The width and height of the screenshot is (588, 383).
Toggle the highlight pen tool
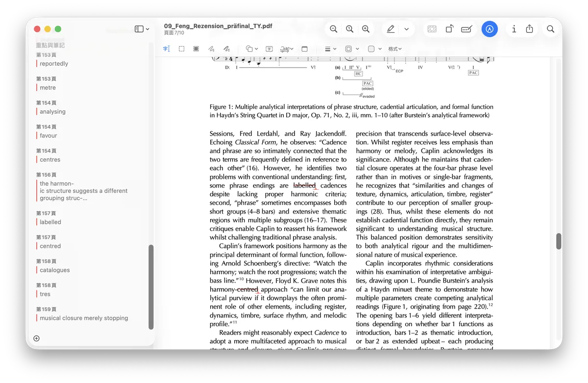tap(391, 29)
